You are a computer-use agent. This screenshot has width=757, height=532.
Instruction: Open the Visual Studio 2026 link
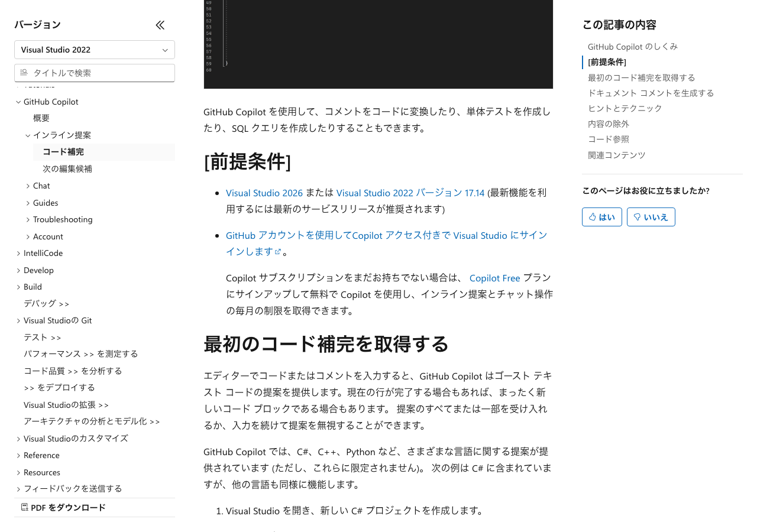pyautogui.click(x=264, y=193)
